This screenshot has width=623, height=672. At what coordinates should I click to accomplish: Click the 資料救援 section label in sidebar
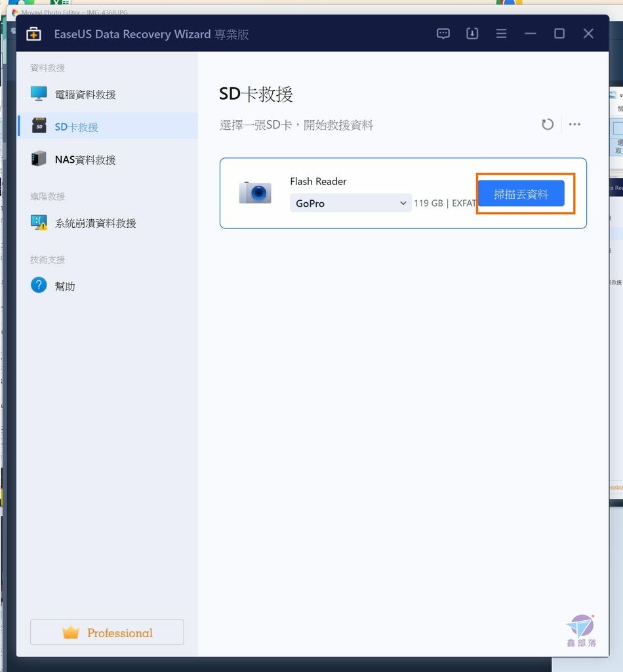point(47,68)
